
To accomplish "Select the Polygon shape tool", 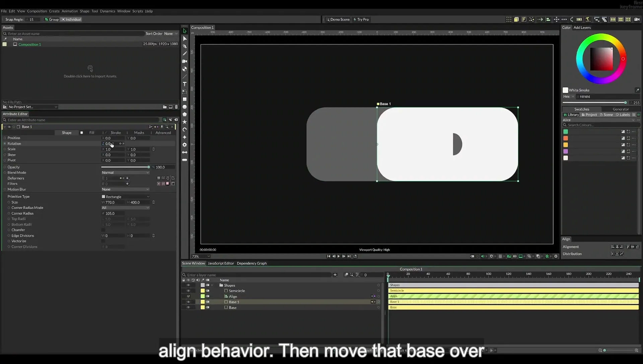I will click(185, 114).
